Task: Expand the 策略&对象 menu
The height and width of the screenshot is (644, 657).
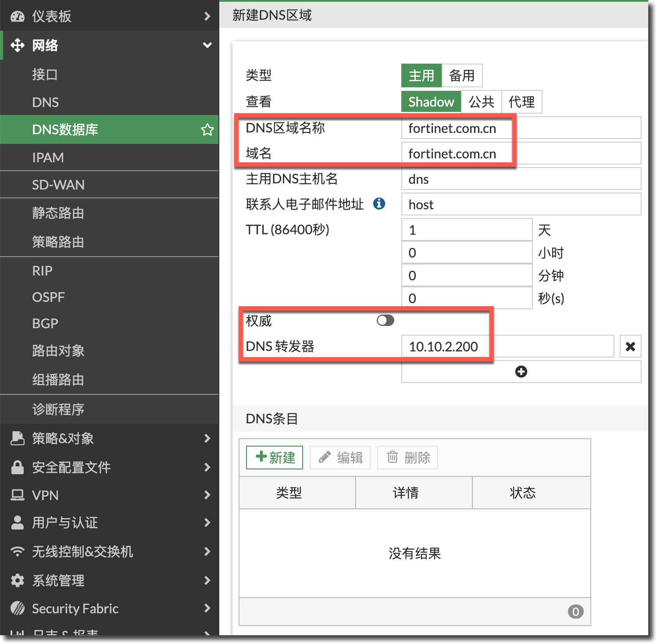Action: point(207,438)
